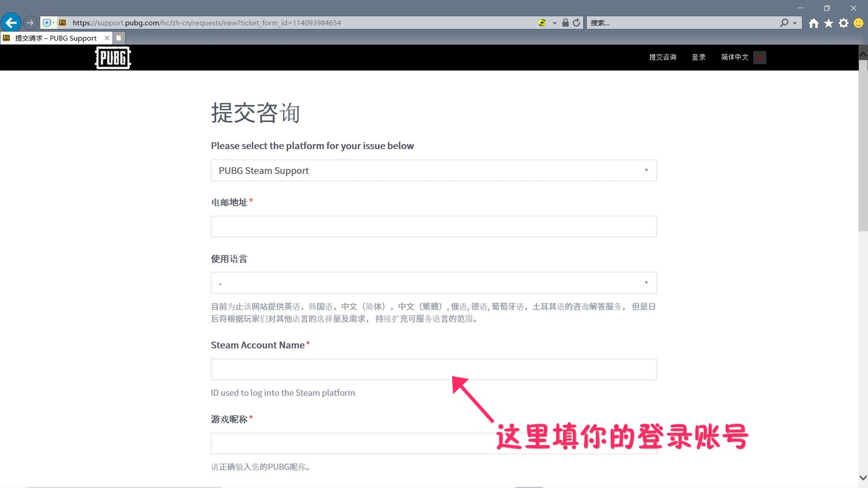
Task: Open favorites via the star icon
Action: pos(828,23)
